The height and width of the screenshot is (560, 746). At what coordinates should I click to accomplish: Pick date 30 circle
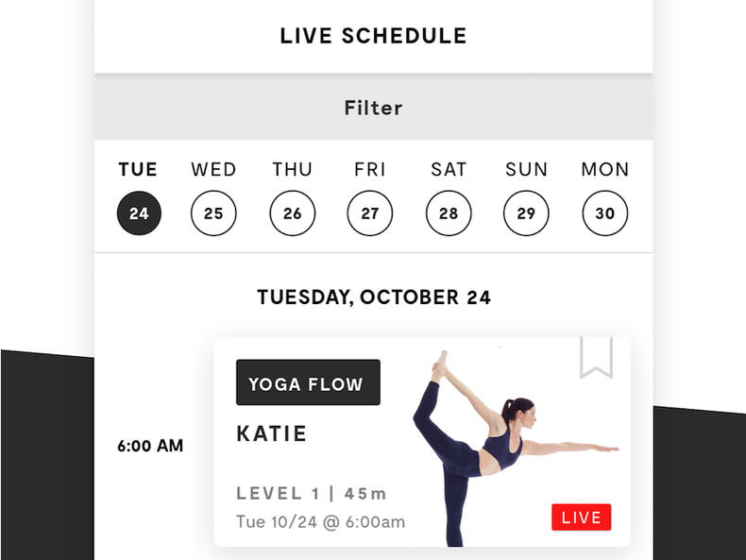click(x=605, y=213)
